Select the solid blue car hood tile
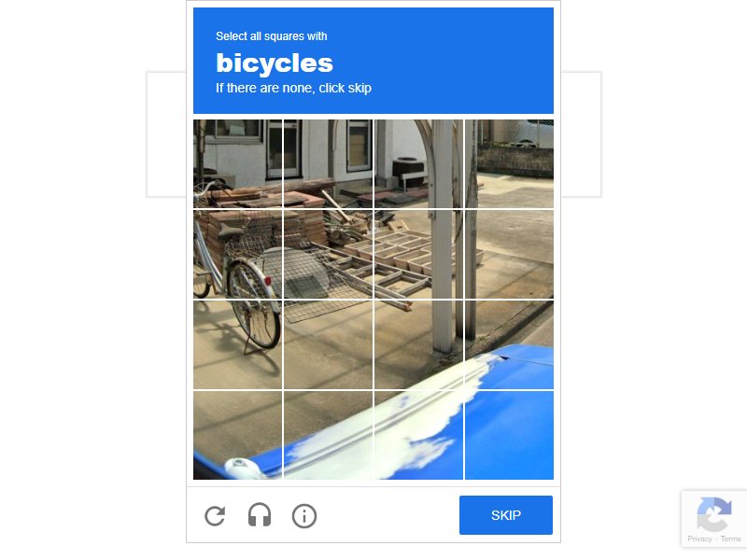Image resolution: width=747 pixels, height=560 pixels. (509, 435)
